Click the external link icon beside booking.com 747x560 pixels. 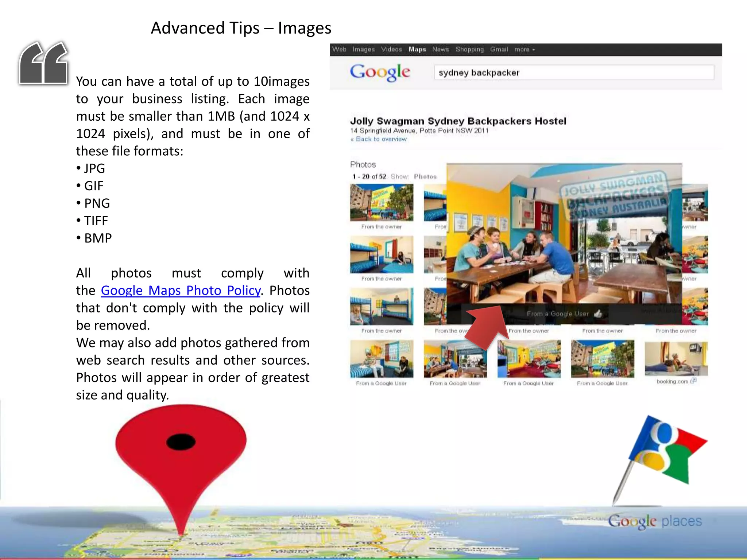[693, 381]
